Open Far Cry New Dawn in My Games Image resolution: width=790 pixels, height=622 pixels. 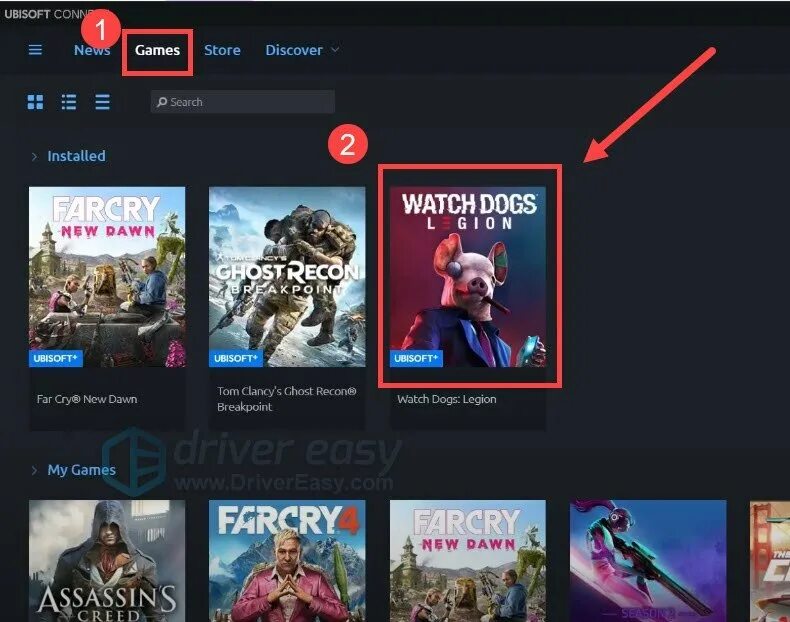point(468,561)
